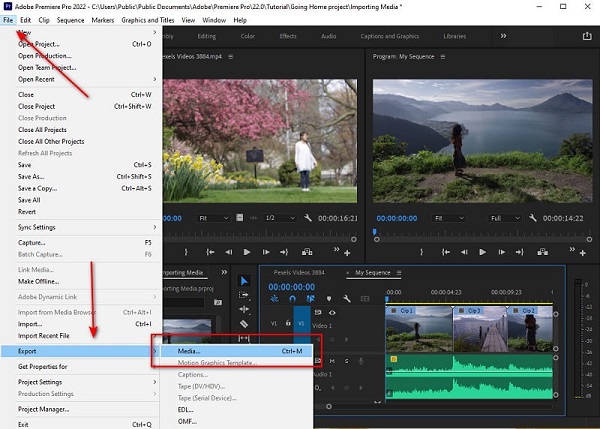Open My Sequence timeline panel menu
The image size is (600, 429).
coord(399,272)
